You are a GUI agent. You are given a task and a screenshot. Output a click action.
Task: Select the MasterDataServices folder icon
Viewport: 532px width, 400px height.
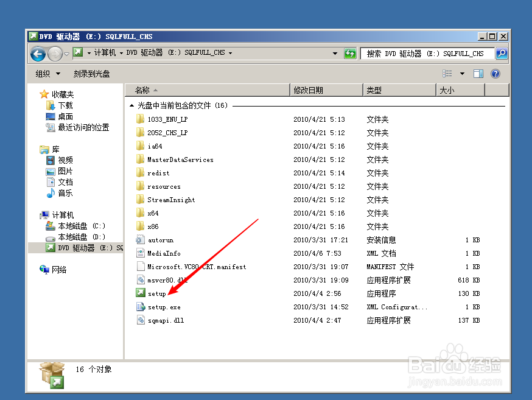click(140, 159)
